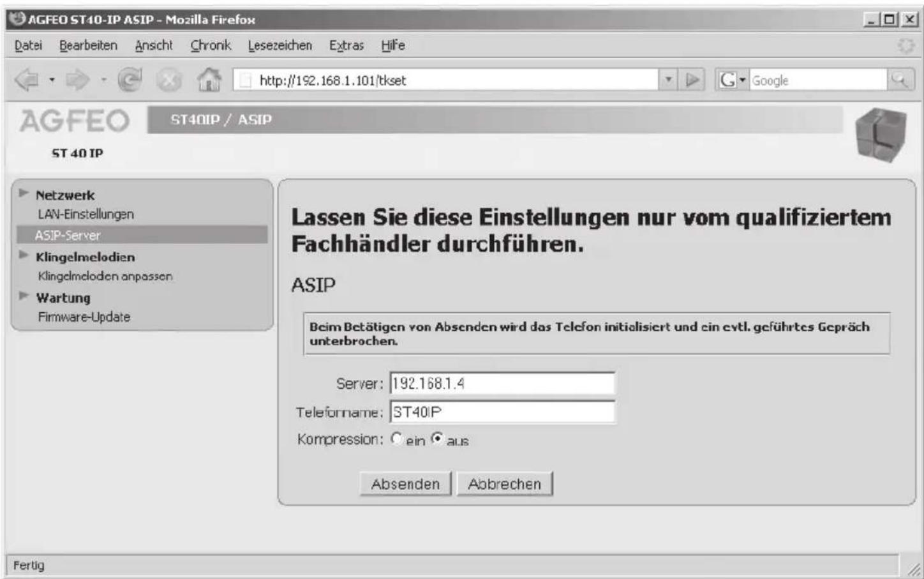
Task: Click the Firefox icon in the title bar
Action: click(x=18, y=19)
